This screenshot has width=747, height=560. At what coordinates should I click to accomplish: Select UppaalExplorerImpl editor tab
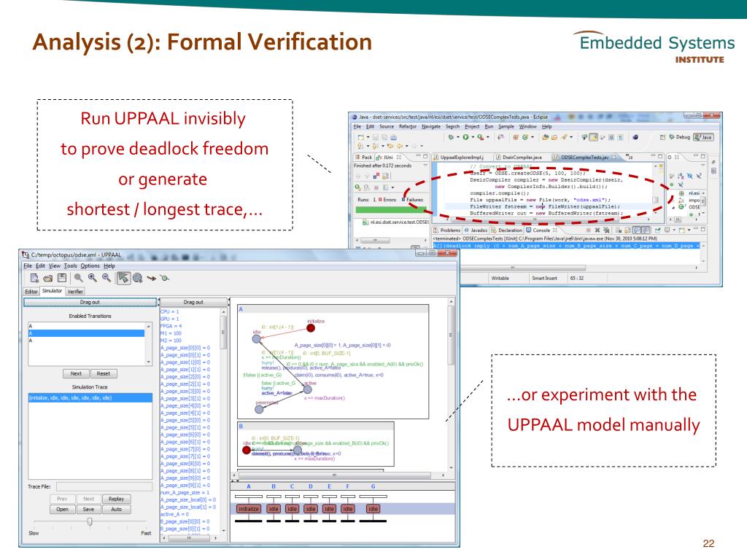[458, 157]
